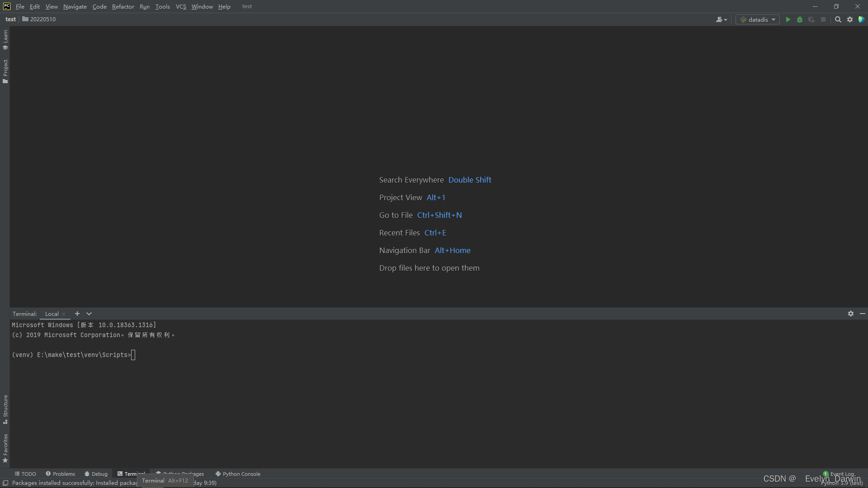
Task: Open the Navigate menu
Action: click(x=75, y=6)
